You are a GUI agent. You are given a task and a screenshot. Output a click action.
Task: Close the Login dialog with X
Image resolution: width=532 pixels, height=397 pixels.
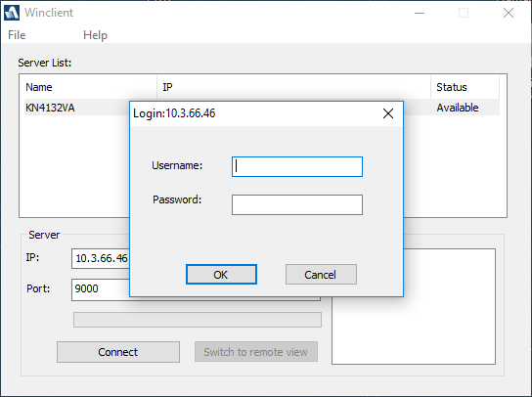[388, 113]
